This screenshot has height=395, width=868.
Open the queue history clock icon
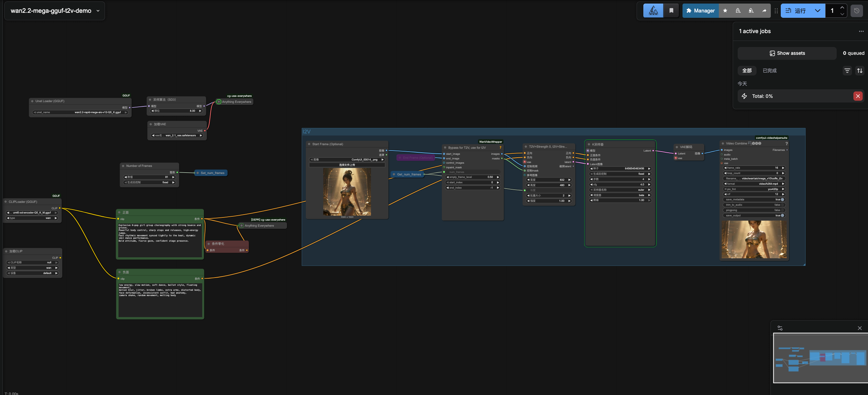857,11
